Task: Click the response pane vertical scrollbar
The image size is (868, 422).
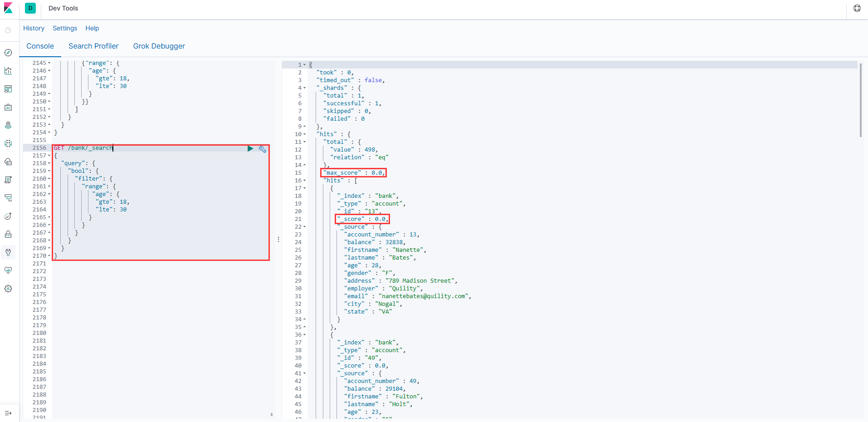Action: coord(860,100)
